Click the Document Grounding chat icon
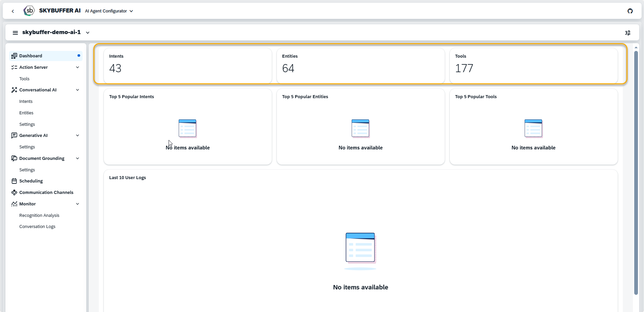This screenshot has height=312, width=644. click(x=14, y=159)
